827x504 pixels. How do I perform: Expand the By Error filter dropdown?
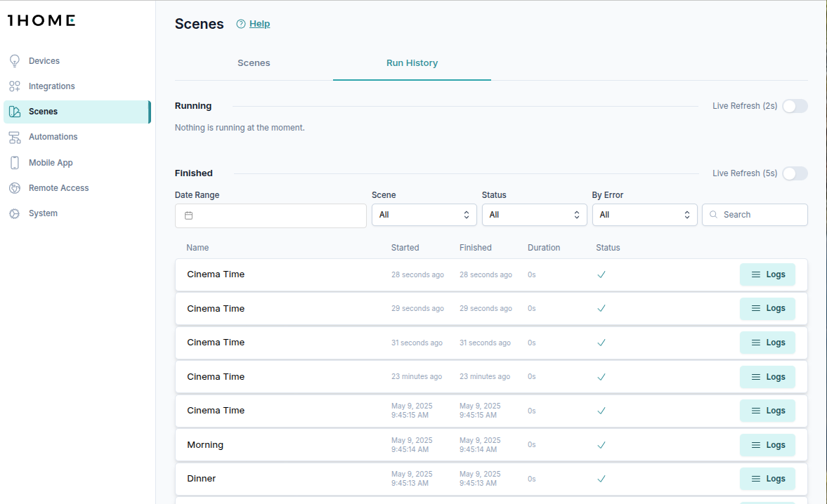click(x=644, y=215)
